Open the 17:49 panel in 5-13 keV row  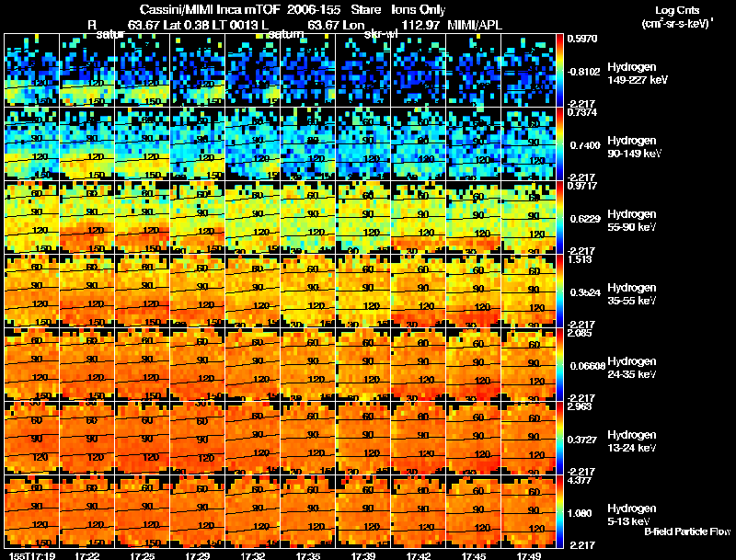[528, 511]
